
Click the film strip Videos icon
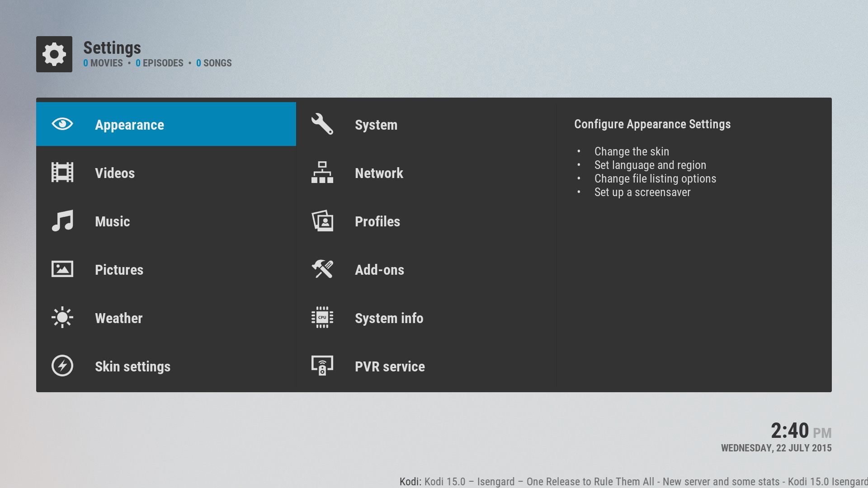(x=62, y=173)
